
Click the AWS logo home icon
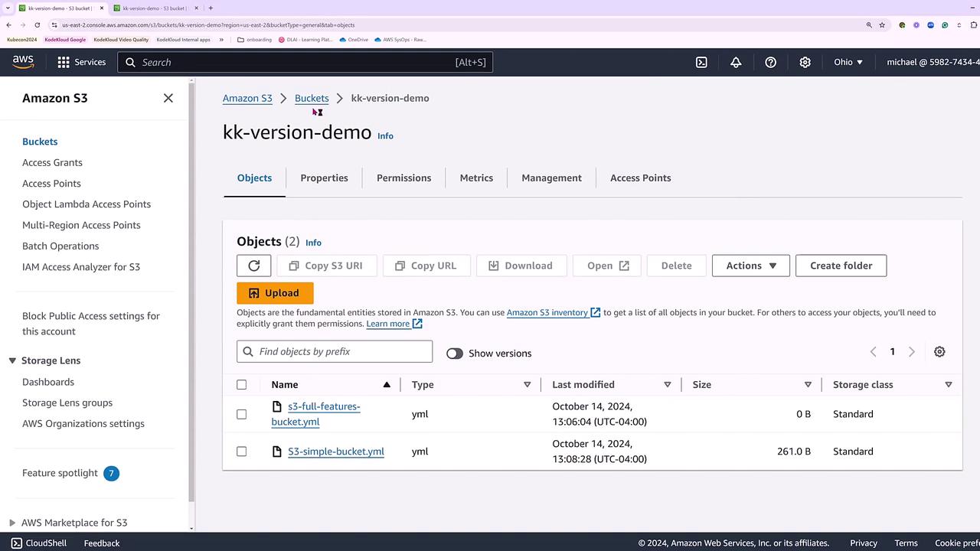point(23,62)
